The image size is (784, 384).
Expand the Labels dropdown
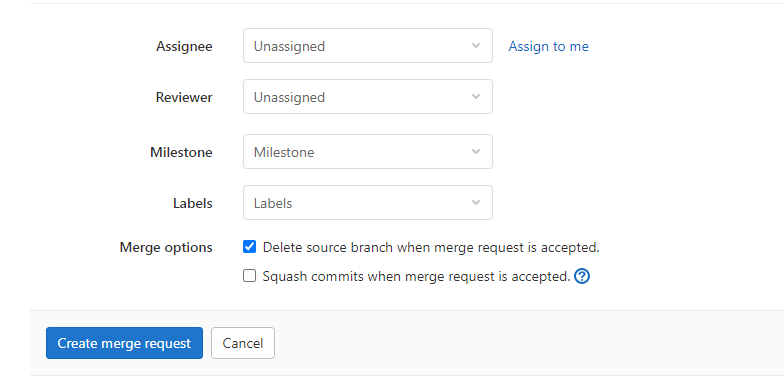point(368,203)
